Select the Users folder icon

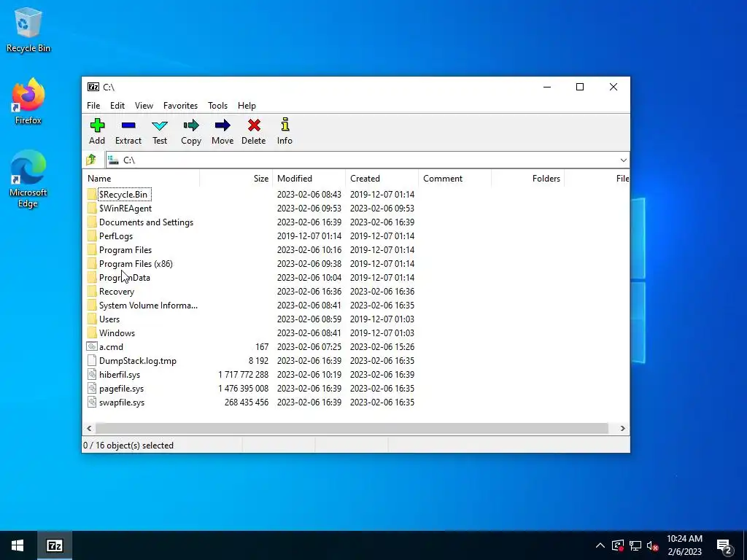tap(92, 319)
